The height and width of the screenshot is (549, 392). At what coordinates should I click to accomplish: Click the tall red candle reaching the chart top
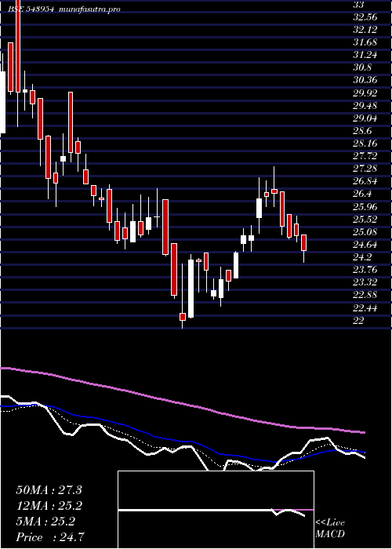click(x=18, y=46)
